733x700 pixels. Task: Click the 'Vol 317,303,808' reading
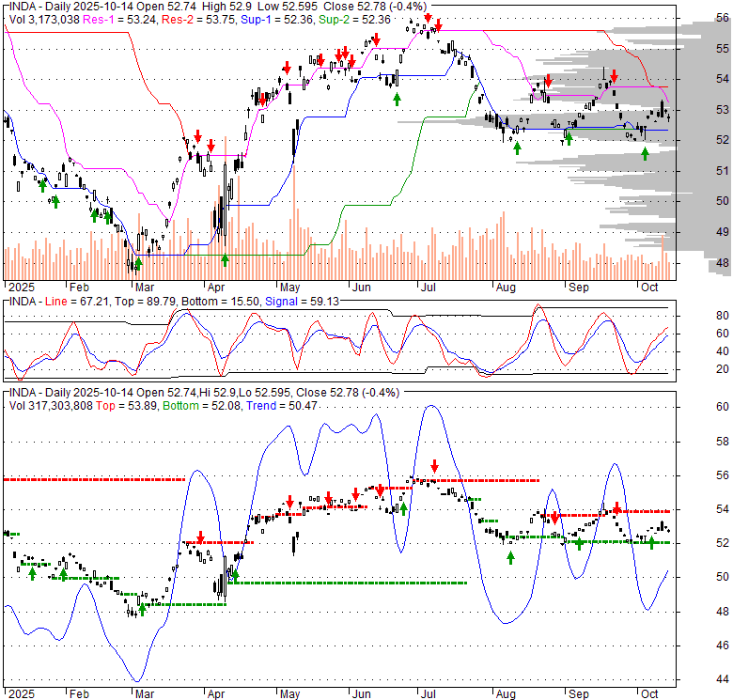coord(51,406)
